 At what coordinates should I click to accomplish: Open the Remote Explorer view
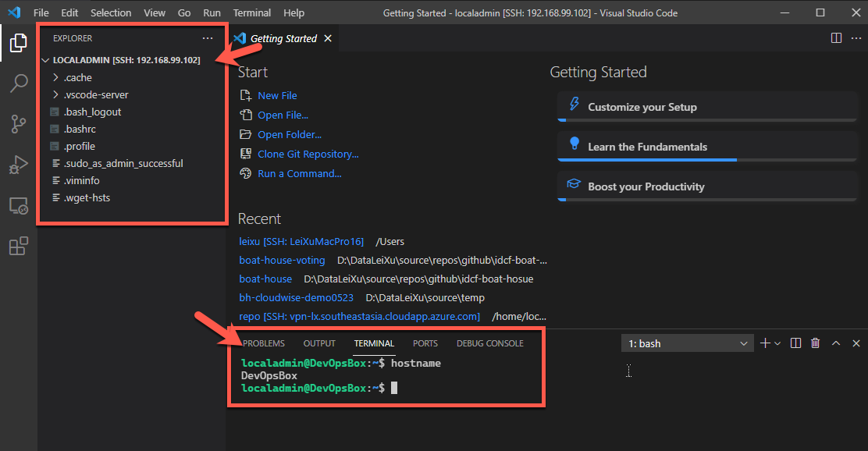click(x=18, y=206)
